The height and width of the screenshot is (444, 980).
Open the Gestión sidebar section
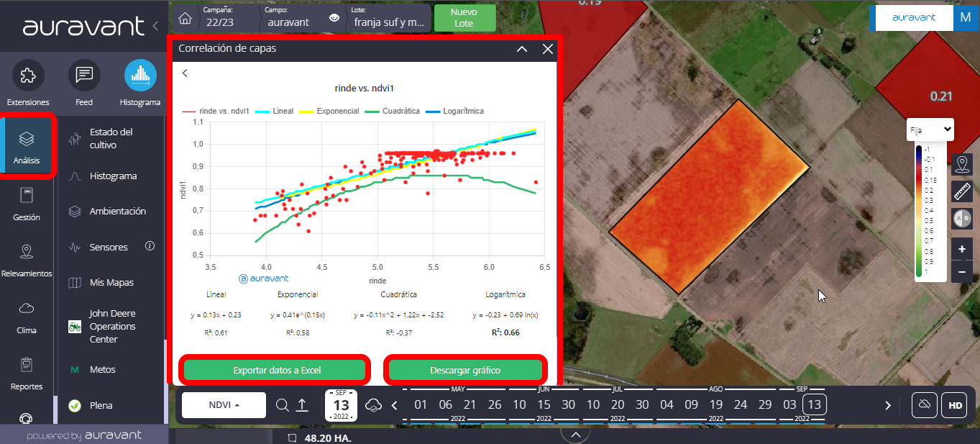click(27, 203)
